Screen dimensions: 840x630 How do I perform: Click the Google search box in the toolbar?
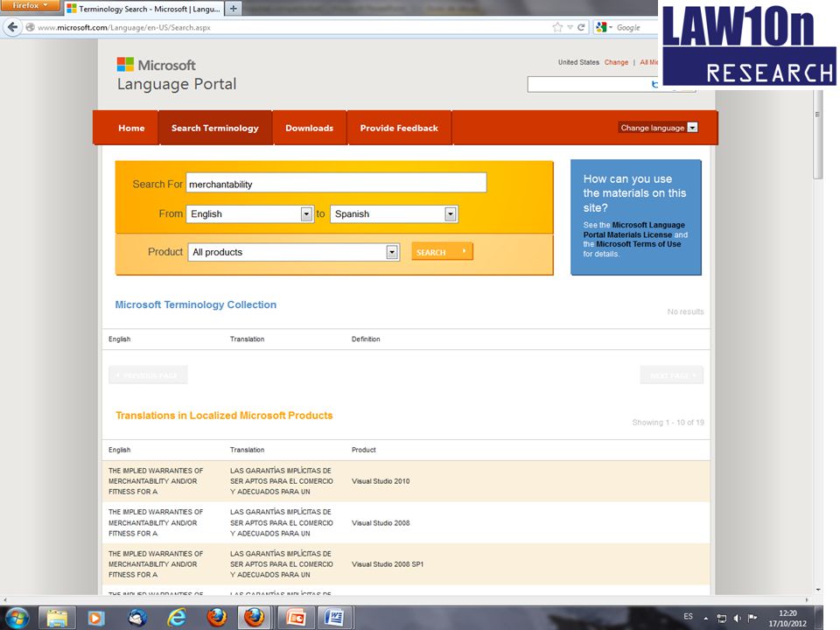click(635, 27)
